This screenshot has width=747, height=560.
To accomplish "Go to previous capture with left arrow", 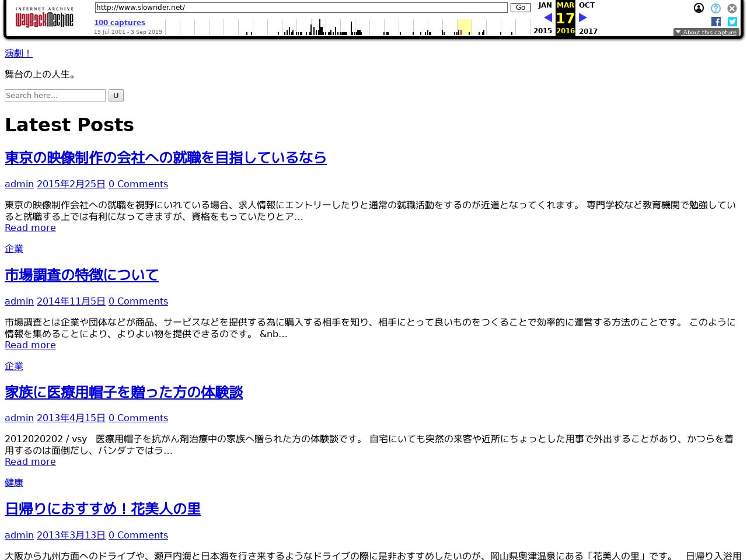I will pos(548,17).
